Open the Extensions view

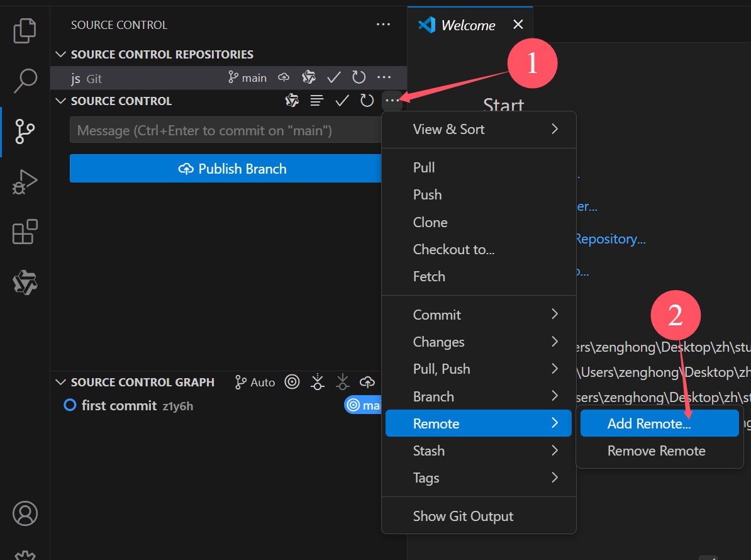[25, 232]
